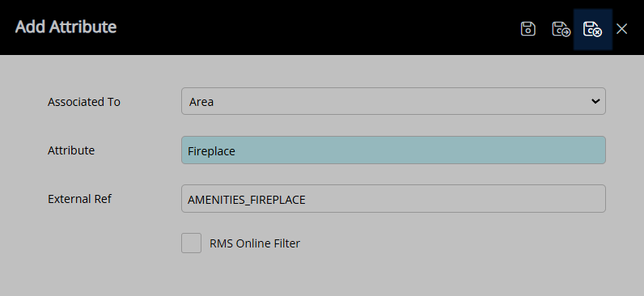Image resolution: width=644 pixels, height=296 pixels.
Task: Click the Add Attribute dialog title
Action: click(x=66, y=27)
